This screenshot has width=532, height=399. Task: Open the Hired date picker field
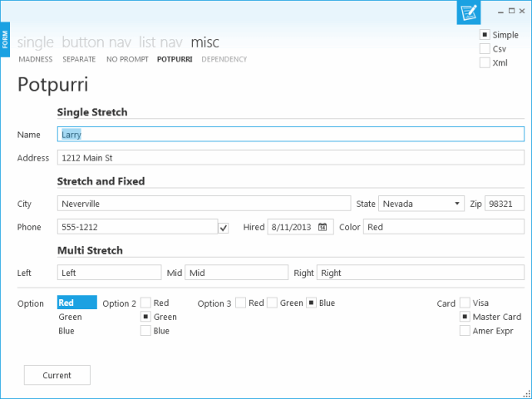[x=300, y=227]
